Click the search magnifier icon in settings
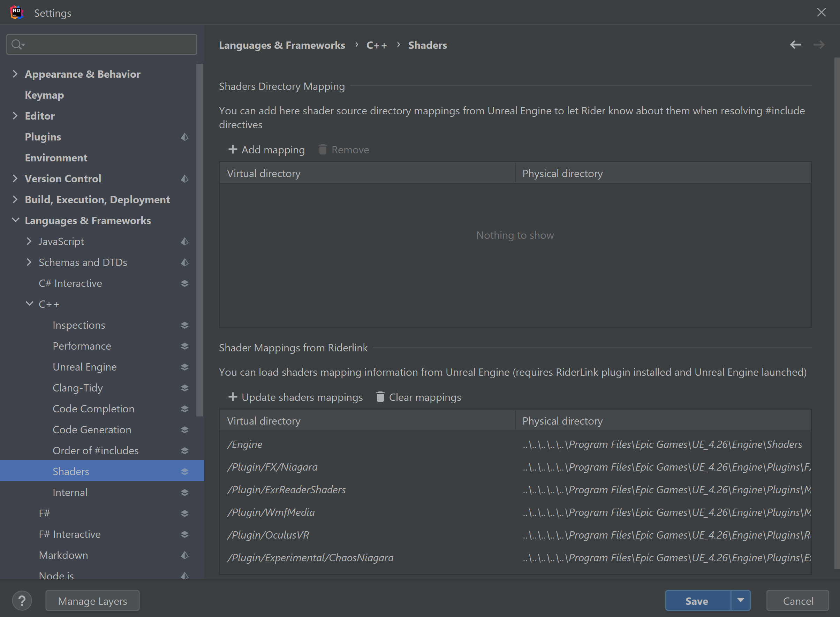The height and width of the screenshot is (617, 840). 17,45
